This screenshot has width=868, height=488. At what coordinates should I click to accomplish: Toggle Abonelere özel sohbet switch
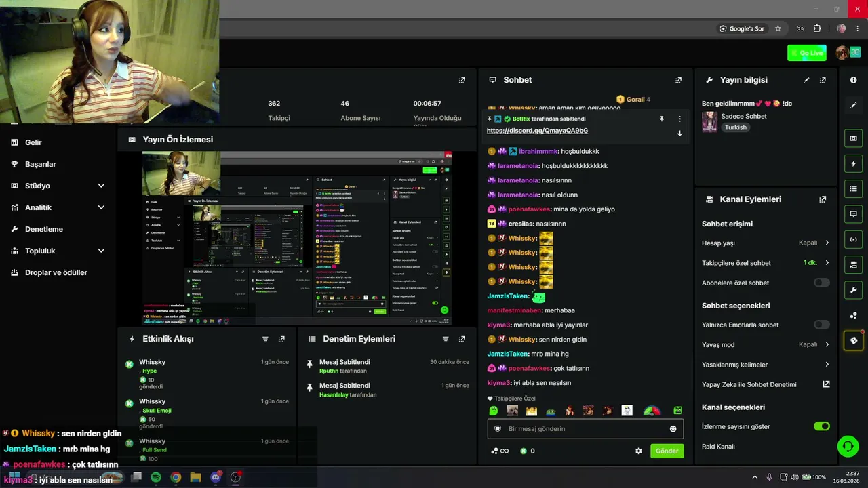(821, 283)
